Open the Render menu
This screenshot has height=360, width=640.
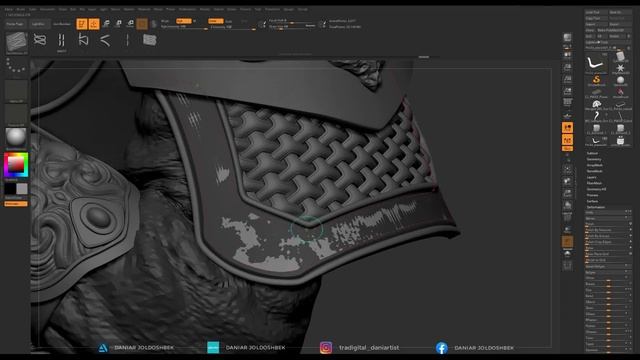pos(204,9)
